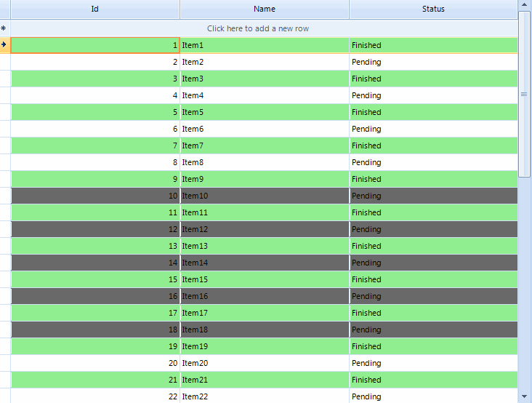Click the scrollbar down arrow
Image resolution: width=532 pixels, height=403 pixels.
[x=525, y=396]
